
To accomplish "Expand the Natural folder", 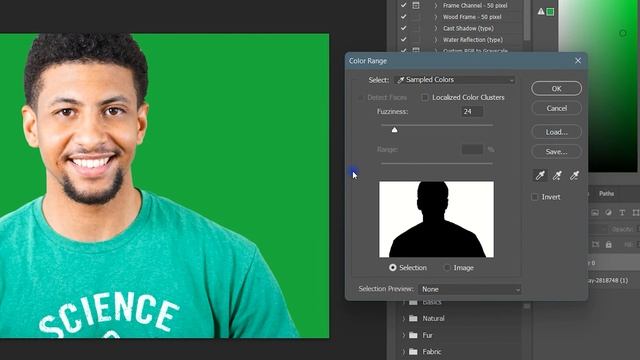I will point(404,318).
